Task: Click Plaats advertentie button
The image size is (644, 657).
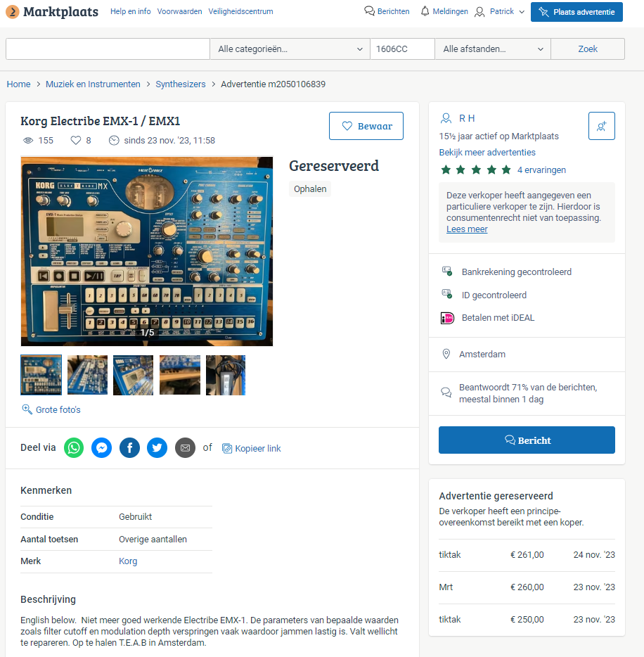Action: (577, 12)
